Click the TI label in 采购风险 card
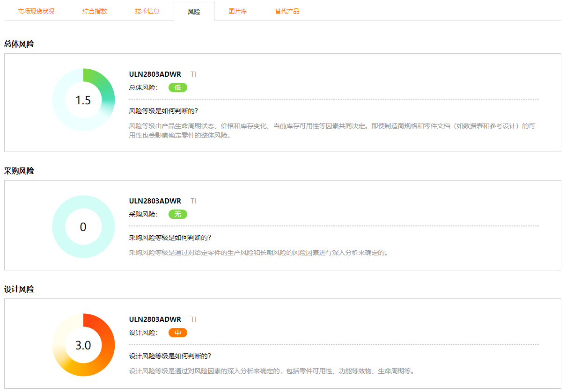This screenshot has height=392, width=566. (193, 201)
